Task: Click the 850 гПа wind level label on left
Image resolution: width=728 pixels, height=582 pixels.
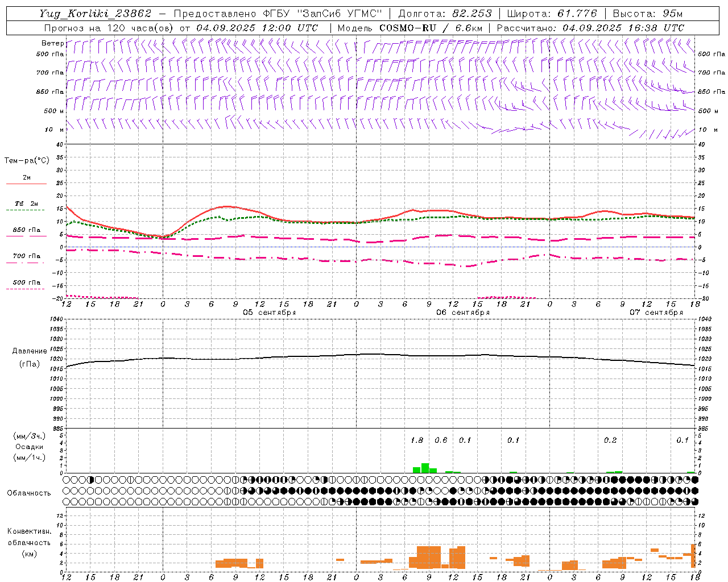Action: (x=50, y=92)
